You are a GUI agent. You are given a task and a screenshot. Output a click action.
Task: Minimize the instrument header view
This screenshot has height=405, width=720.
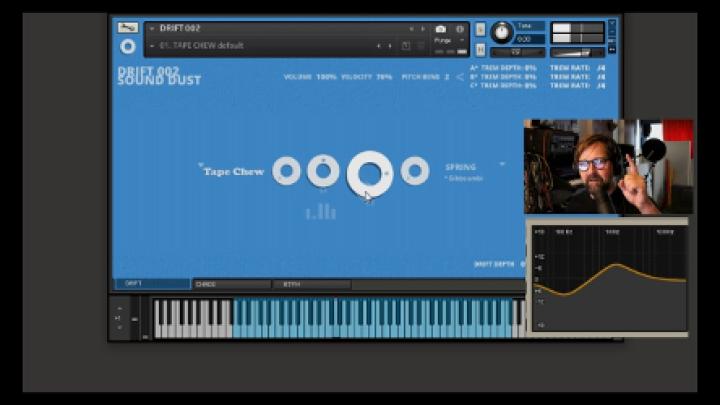(x=612, y=32)
